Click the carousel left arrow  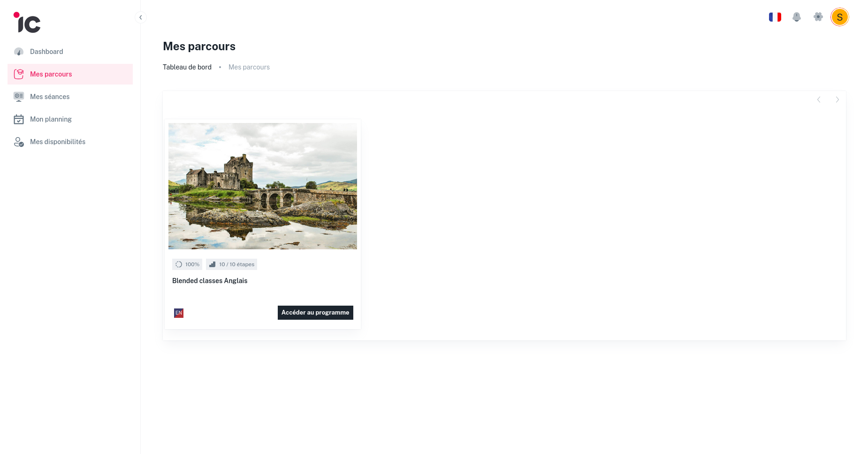click(819, 100)
